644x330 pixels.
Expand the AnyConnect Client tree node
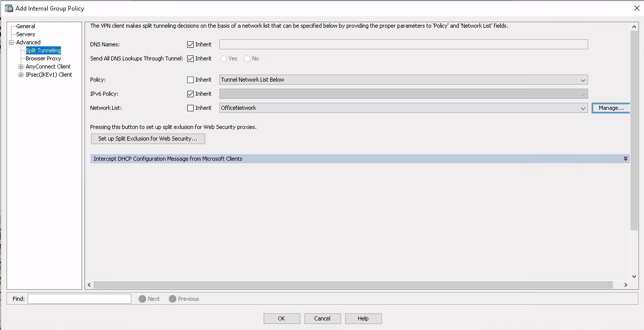tap(20, 66)
